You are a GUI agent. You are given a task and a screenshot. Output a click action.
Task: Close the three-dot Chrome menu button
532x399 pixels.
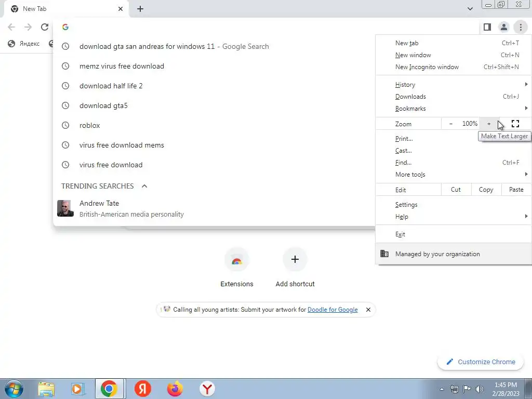[x=521, y=27]
